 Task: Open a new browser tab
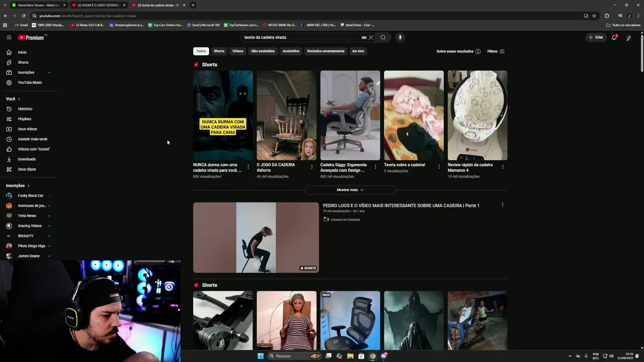[x=193, y=5]
